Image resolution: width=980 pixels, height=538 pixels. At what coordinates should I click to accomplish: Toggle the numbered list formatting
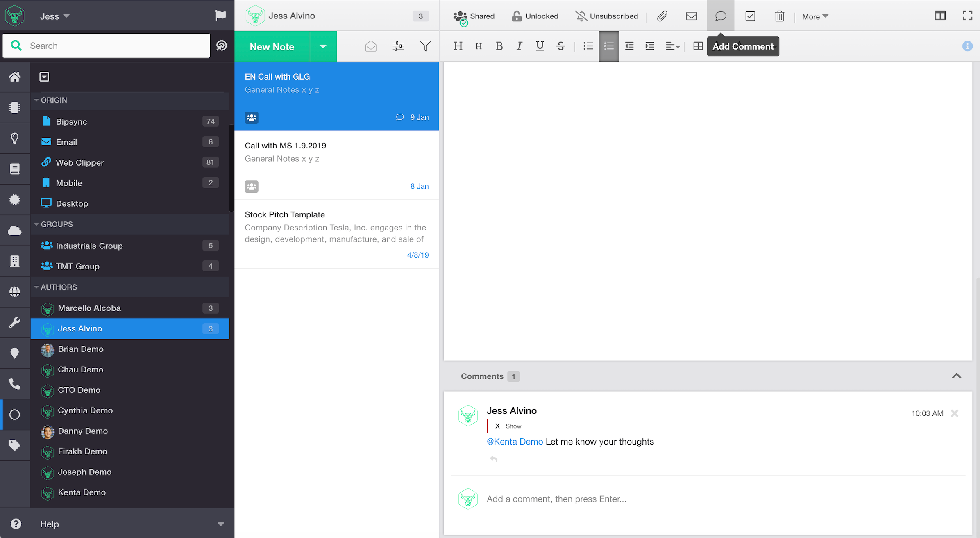(x=609, y=46)
